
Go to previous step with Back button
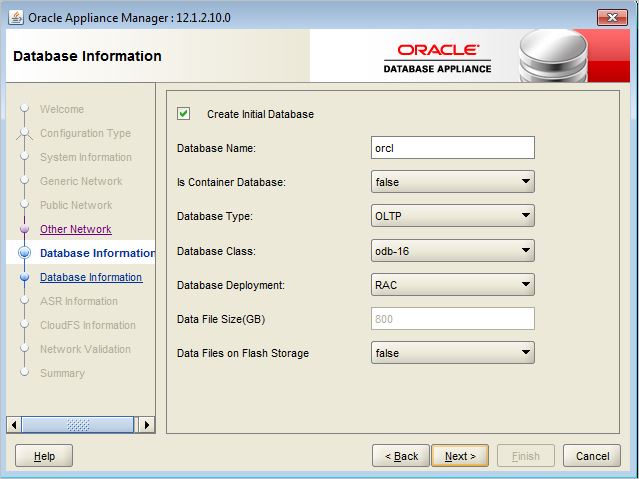(x=401, y=456)
